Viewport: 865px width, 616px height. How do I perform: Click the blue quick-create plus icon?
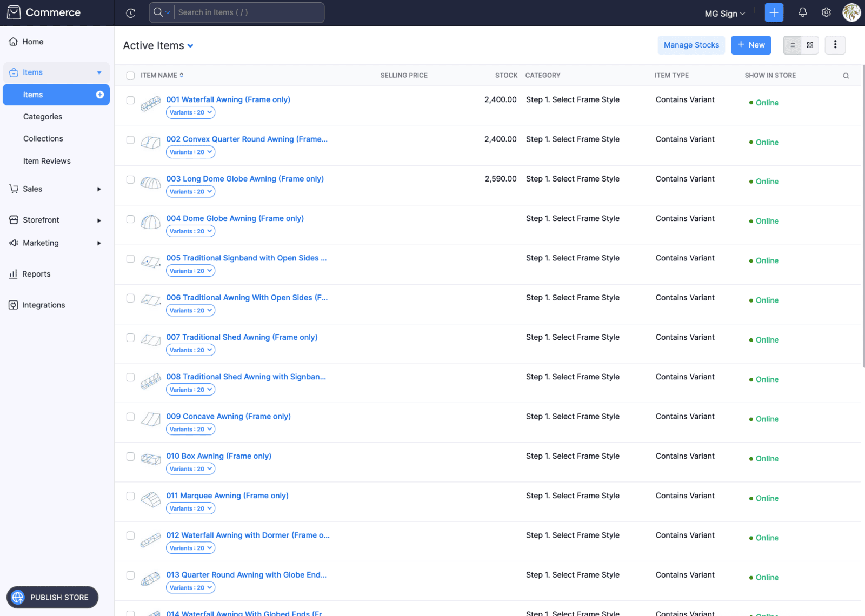[774, 13]
